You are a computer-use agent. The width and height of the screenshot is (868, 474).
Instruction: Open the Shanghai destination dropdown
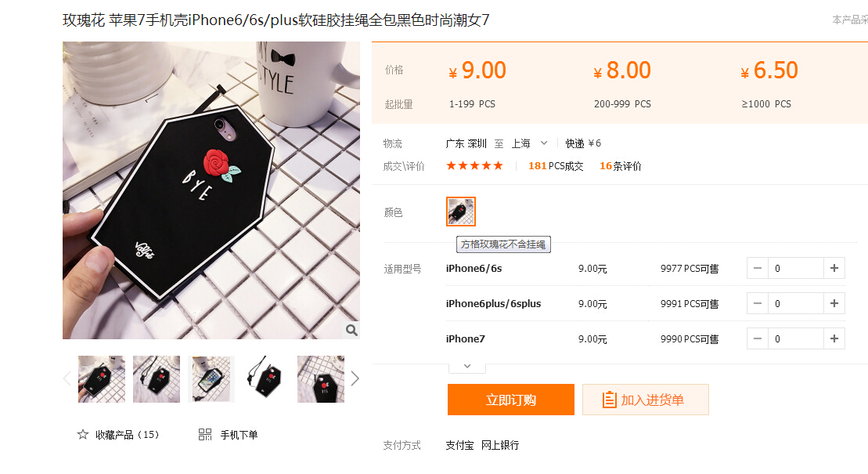pyautogui.click(x=530, y=143)
